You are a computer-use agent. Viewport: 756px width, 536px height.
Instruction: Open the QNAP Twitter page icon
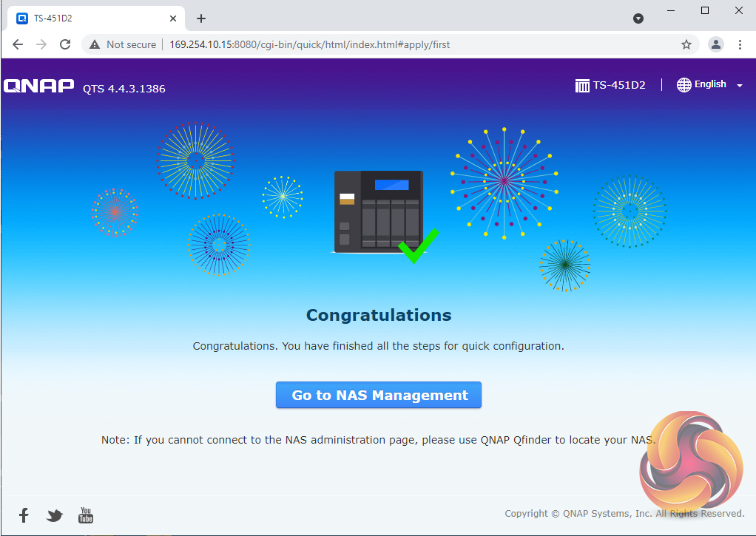coord(55,516)
